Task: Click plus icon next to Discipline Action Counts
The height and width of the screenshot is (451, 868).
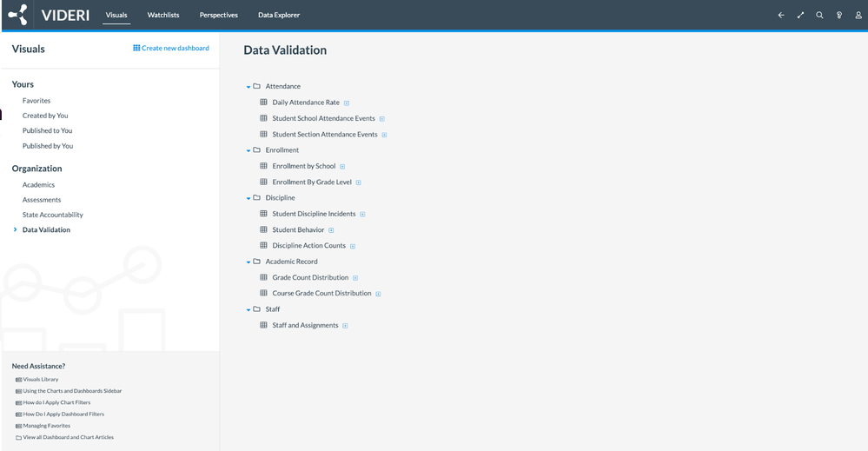Action: tap(353, 246)
